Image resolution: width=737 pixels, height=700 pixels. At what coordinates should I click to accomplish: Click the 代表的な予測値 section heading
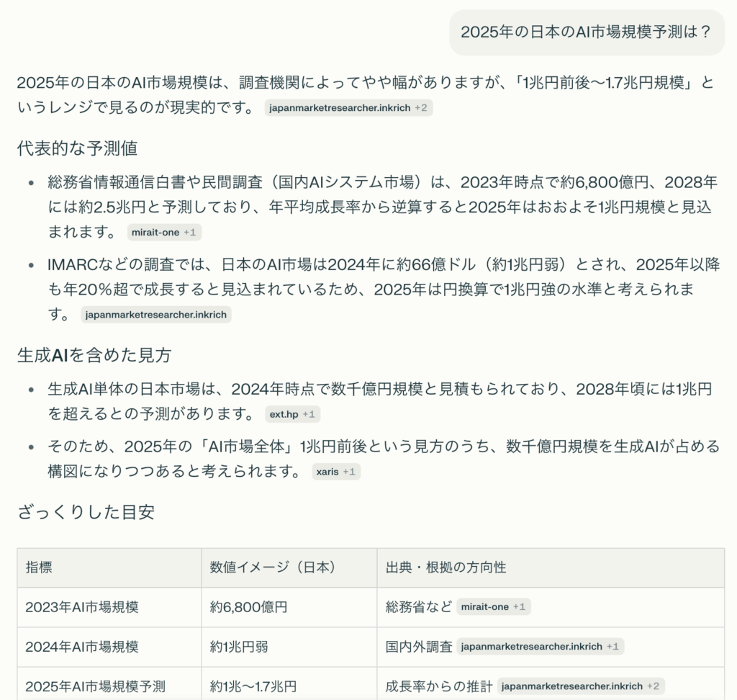click(77, 148)
